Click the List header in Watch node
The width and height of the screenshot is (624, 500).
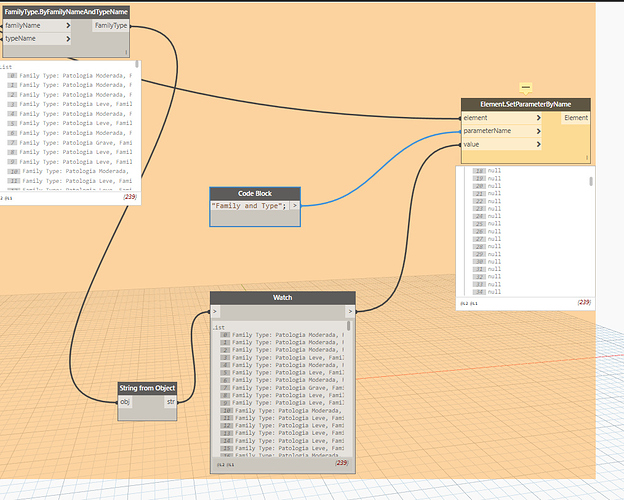[218, 327]
